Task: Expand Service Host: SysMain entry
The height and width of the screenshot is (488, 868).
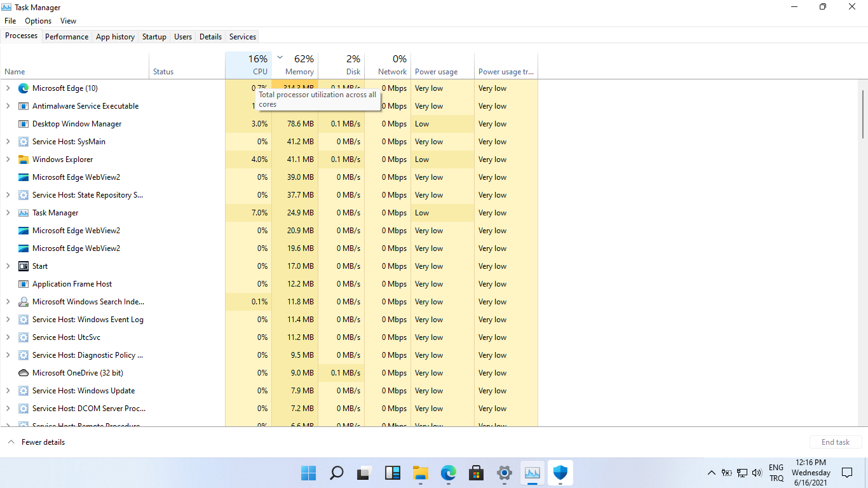Action: click(8, 142)
